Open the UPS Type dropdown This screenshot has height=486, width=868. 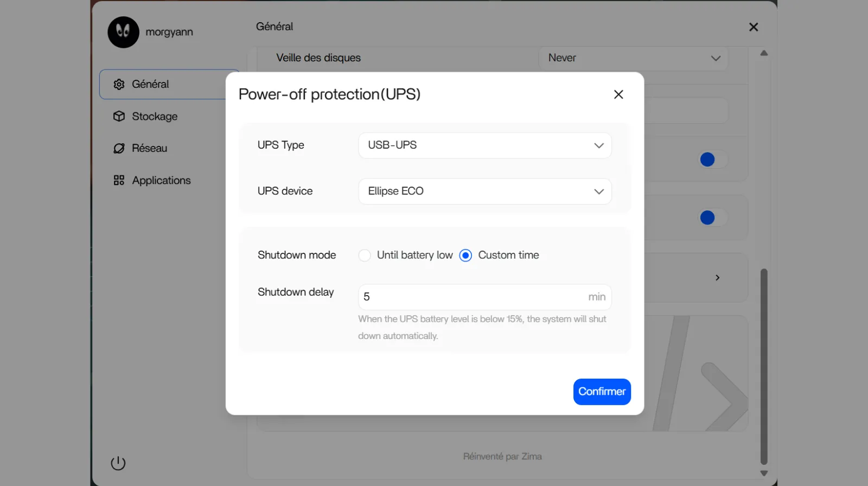[484, 145]
